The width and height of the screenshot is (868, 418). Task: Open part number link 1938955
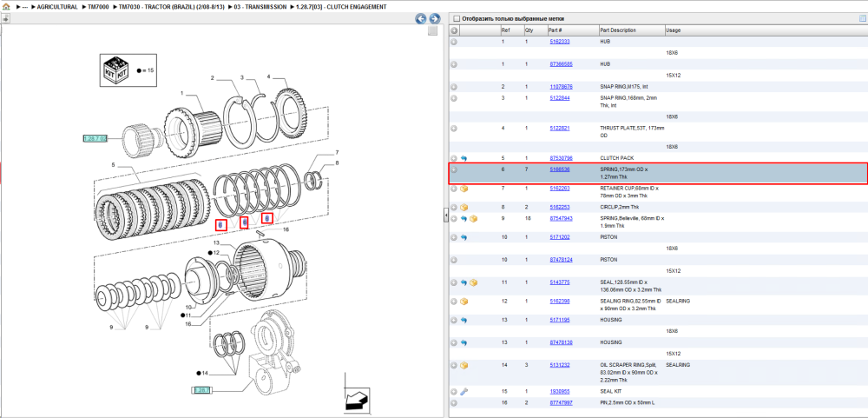(560, 391)
